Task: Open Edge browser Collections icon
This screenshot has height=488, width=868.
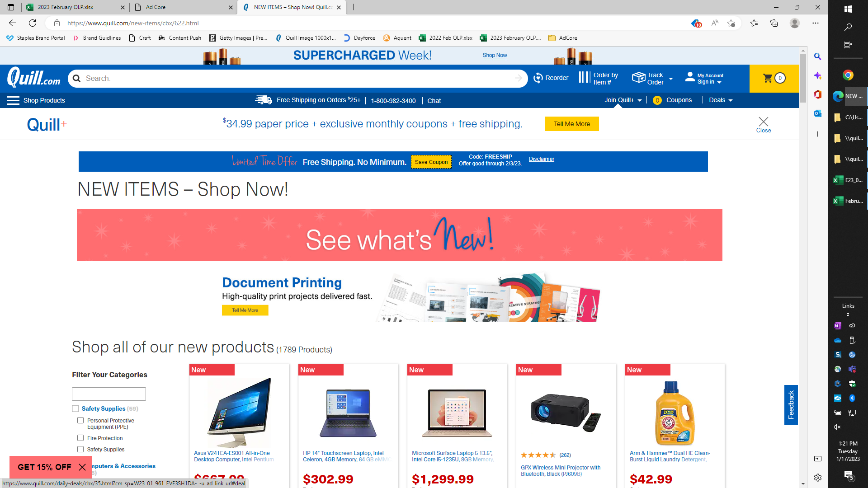Action: 774,23
